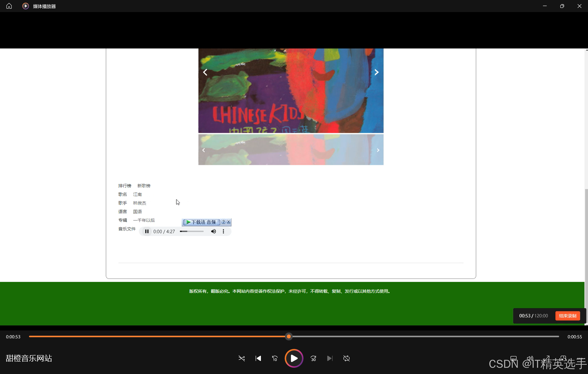Skip back 10 seconds
The height and width of the screenshot is (374, 588).
(275, 358)
